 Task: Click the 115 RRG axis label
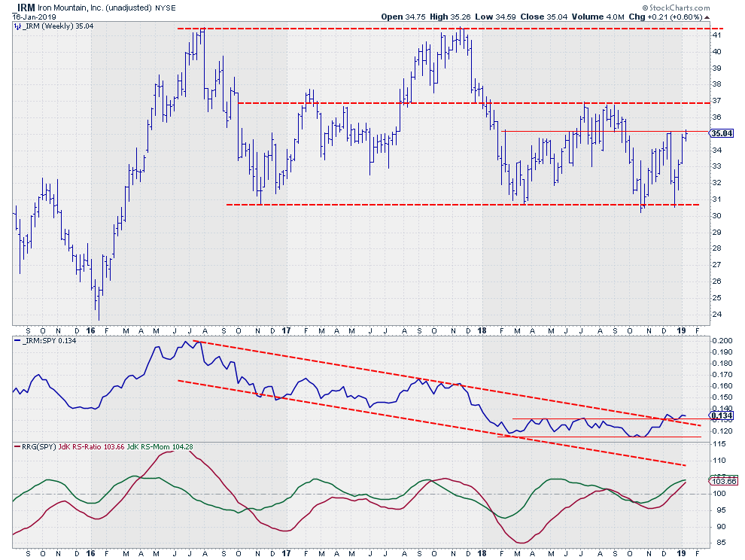point(719,443)
